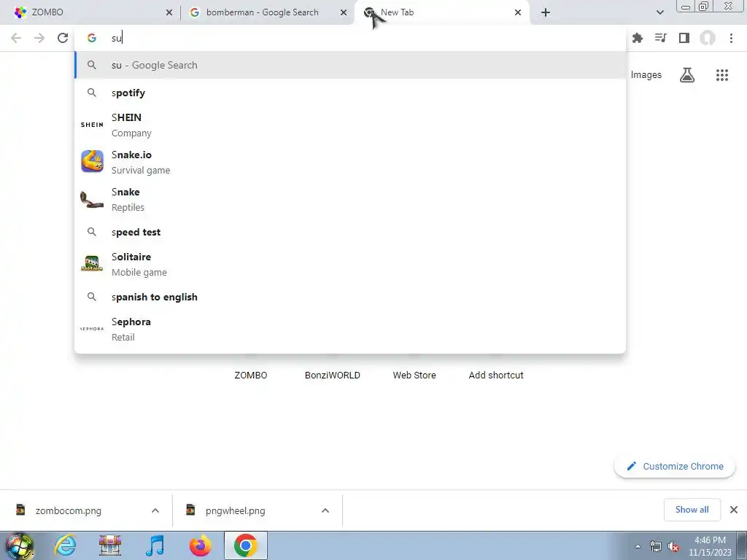Viewport: 747px width, 560px height.
Task: Launch Firefox from the taskbar
Action: 200,545
